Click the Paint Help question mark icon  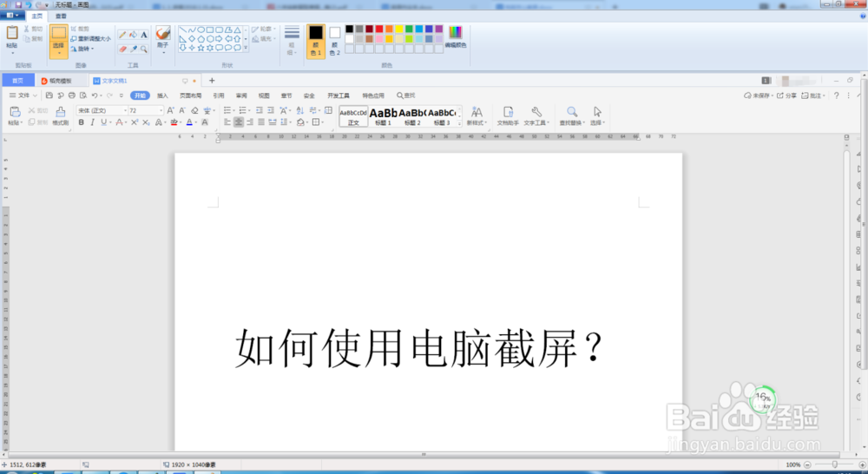863,16
